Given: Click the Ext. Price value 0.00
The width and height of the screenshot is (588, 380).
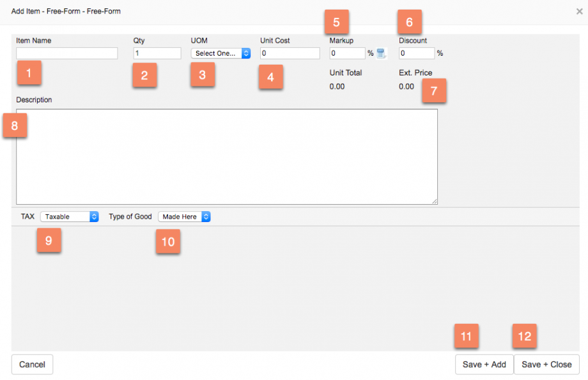Looking at the screenshot, I should pyautogui.click(x=406, y=86).
